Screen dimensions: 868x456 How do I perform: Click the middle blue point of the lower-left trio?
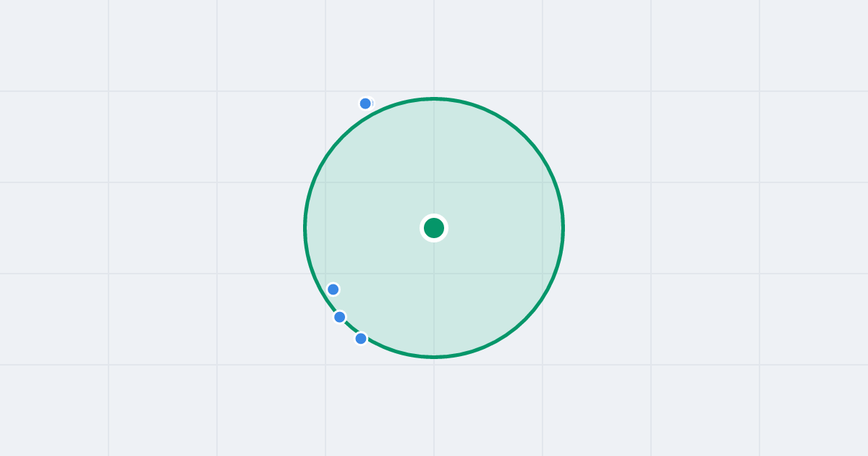pos(339,317)
